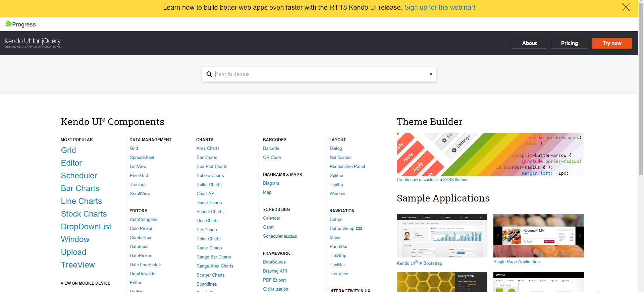Open the Map demo
The height and width of the screenshot is (292, 644).
tap(267, 192)
